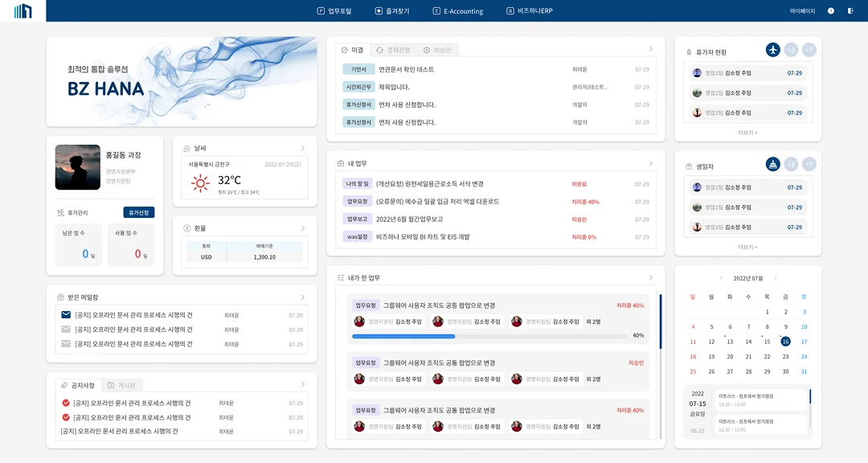Screen dimensions: 868x463
Task: Click the sun weather icon beside 32°C
Action: pos(200,182)
